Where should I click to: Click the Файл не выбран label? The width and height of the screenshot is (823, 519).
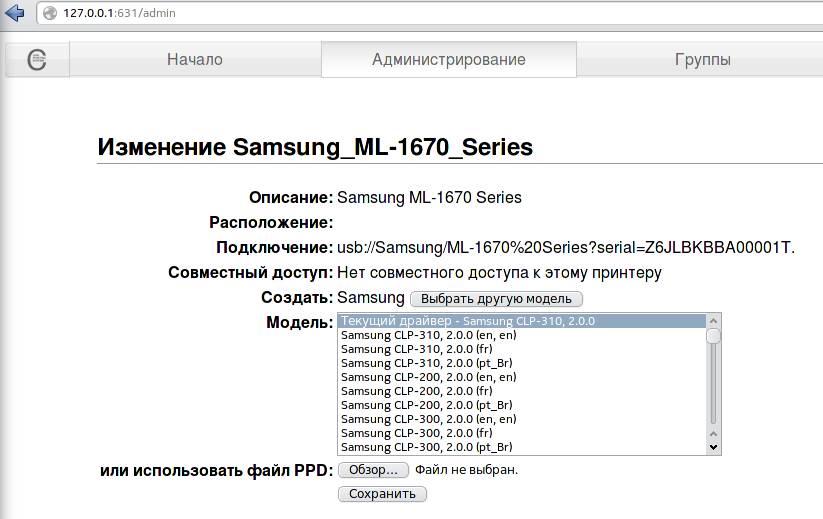(466, 470)
